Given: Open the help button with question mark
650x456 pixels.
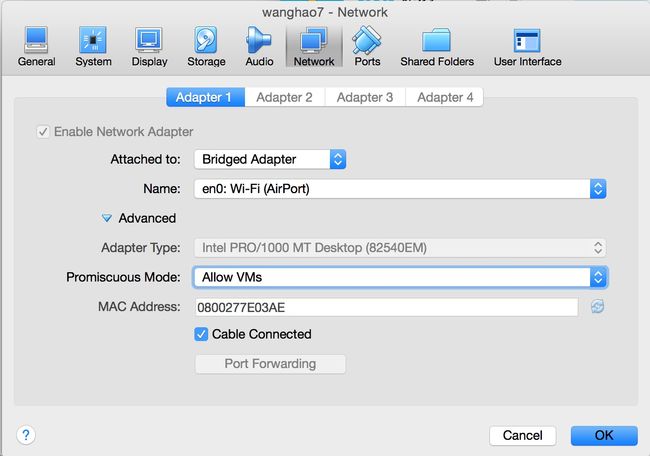Looking at the screenshot, I should [x=26, y=435].
